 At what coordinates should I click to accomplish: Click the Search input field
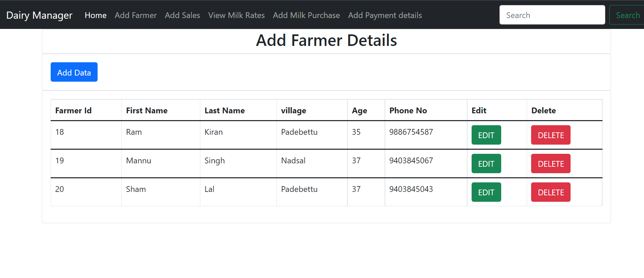[552, 15]
